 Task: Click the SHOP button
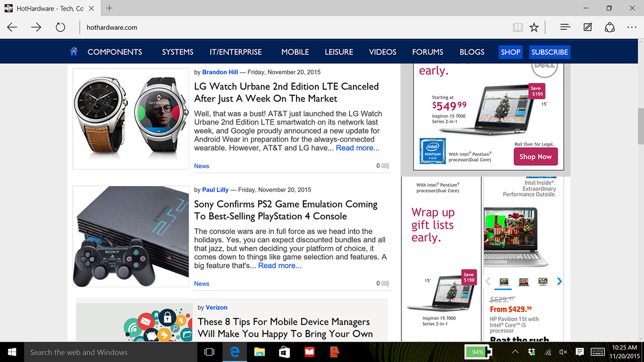(x=511, y=52)
